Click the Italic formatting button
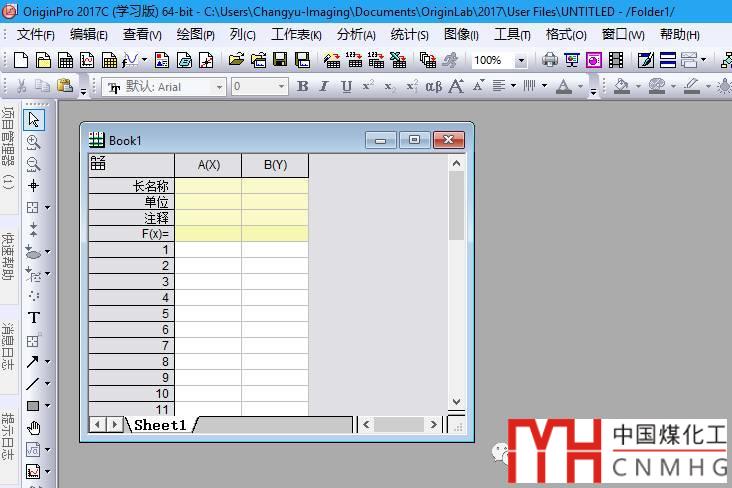Image resolution: width=732 pixels, height=488 pixels. 324,86
